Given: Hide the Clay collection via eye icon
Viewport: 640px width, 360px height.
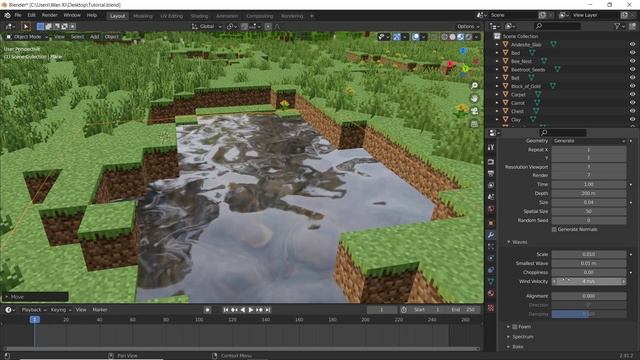Looking at the screenshot, I should click(x=632, y=120).
